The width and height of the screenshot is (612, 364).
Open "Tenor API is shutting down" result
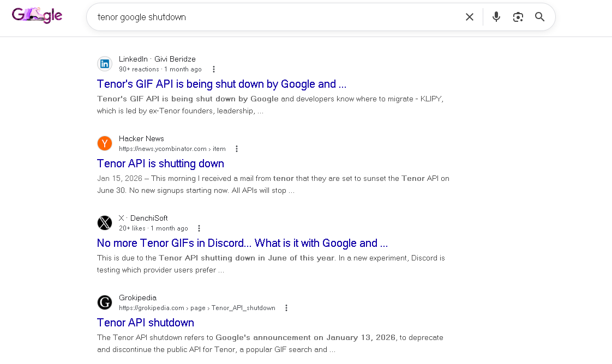160,163
